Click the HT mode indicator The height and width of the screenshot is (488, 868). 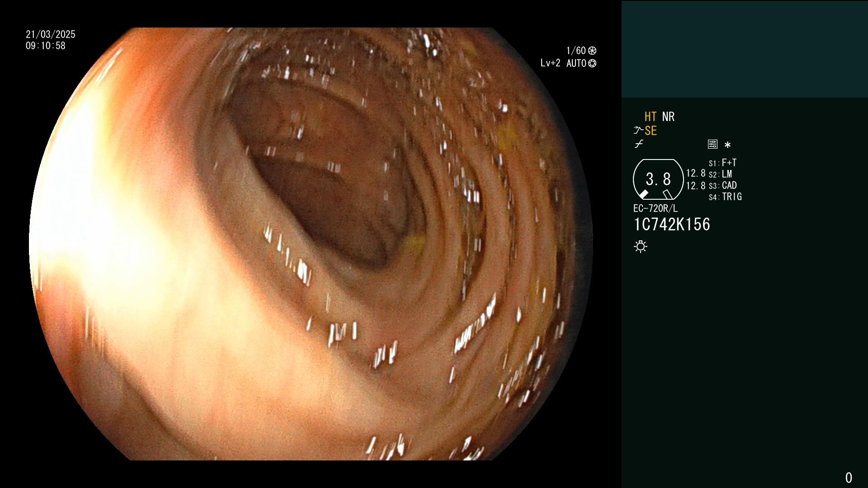651,117
